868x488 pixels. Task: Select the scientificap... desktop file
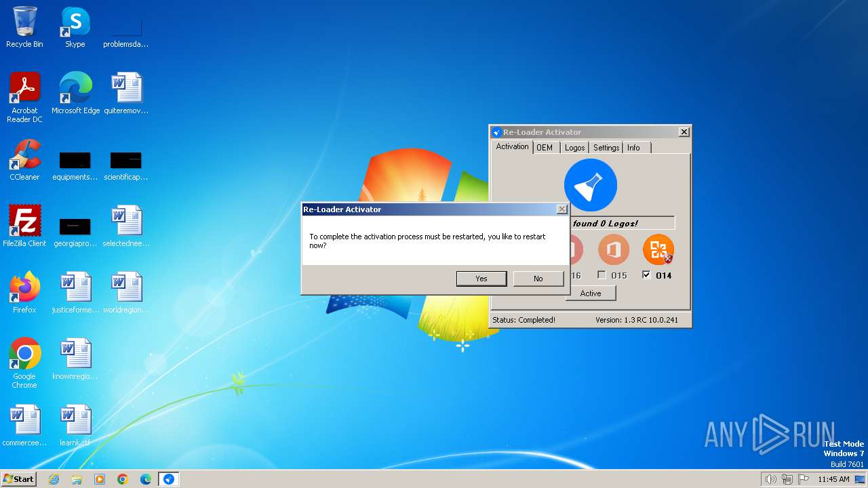point(126,166)
